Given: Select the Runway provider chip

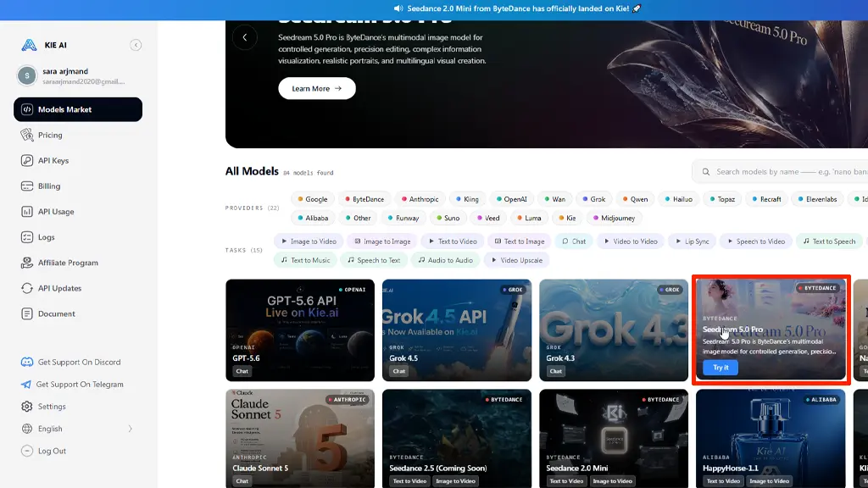Looking at the screenshot, I should pos(403,218).
